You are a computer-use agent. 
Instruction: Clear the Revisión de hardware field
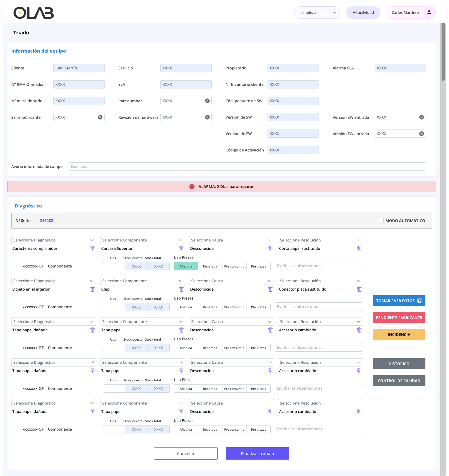[207, 117]
